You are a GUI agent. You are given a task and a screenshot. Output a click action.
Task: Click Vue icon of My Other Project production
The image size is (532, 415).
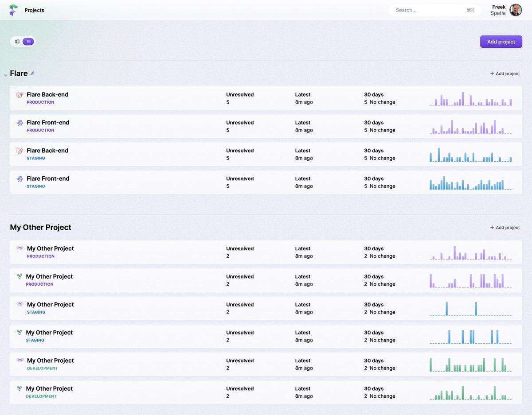[20, 276]
